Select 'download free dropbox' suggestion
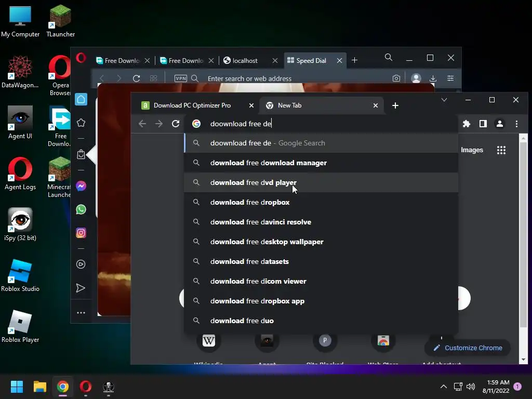532x399 pixels. [x=321, y=202]
